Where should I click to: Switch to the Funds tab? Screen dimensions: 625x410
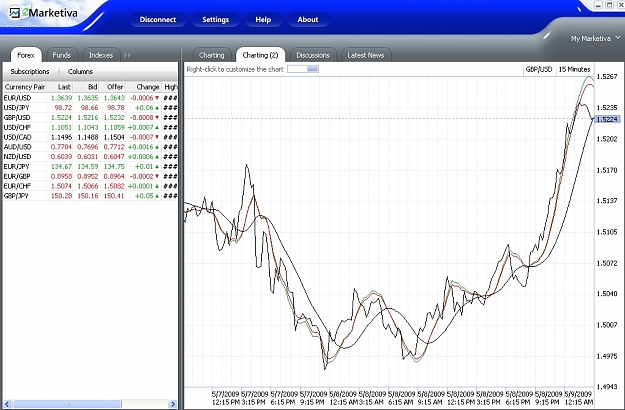coord(61,55)
